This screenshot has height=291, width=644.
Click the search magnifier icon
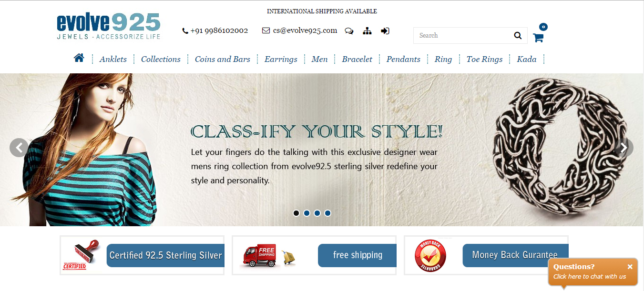518,35
